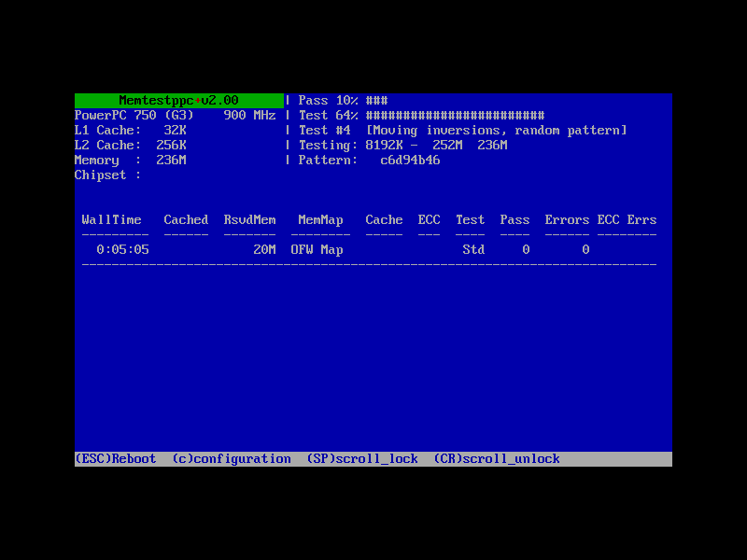
Task: Click the Std test cell
Action: 473,249
